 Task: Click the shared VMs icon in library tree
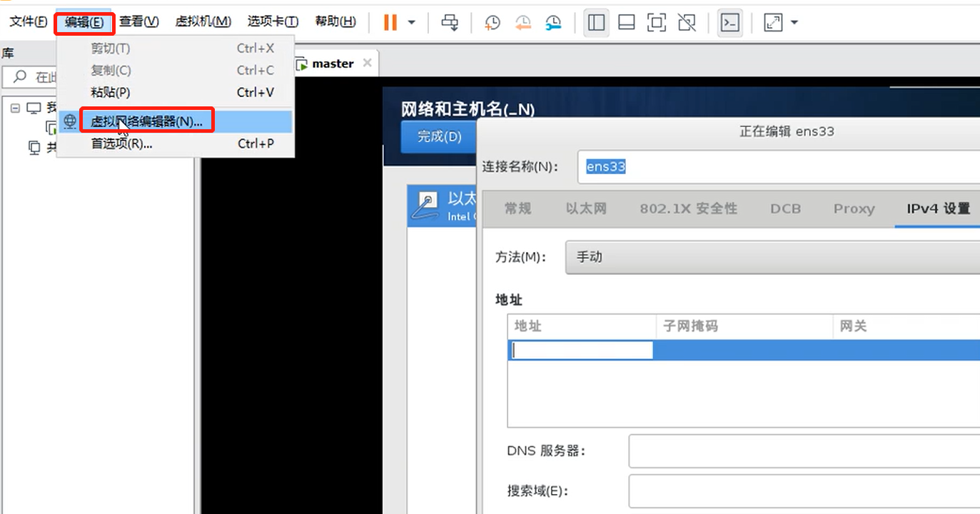pos(34,148)
